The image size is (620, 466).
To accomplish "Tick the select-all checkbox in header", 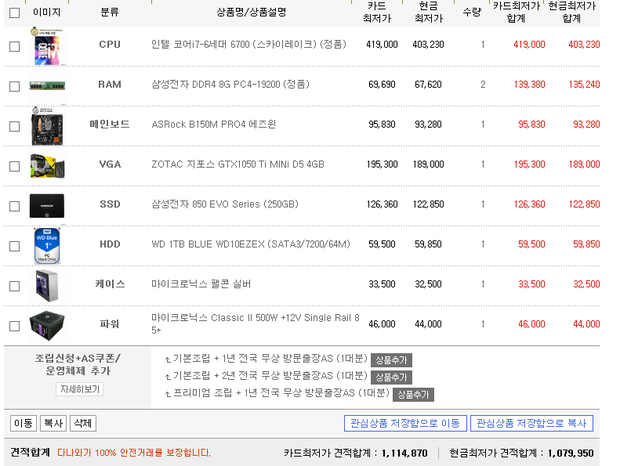I will click(x=14, y=13).
